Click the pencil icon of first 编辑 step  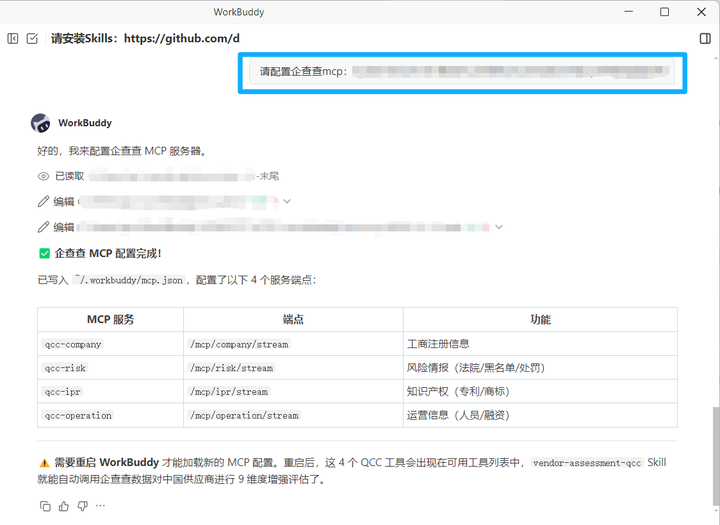coord(43,201)
